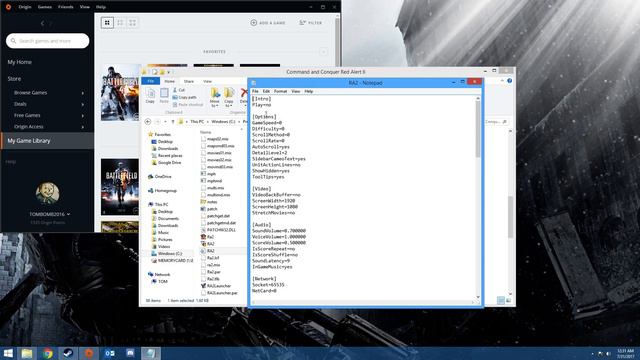Select the notes folder in file list

[x=209, y=202]
